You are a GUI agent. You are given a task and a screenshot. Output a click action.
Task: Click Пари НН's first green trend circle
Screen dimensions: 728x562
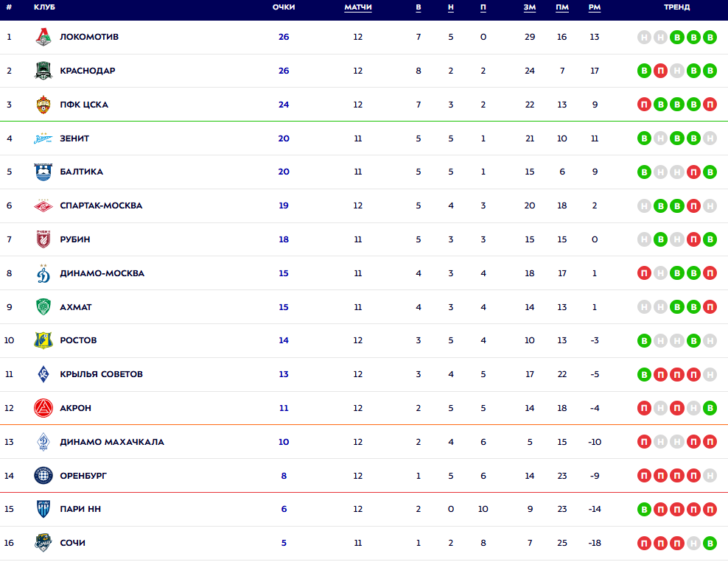pos(645,509)
